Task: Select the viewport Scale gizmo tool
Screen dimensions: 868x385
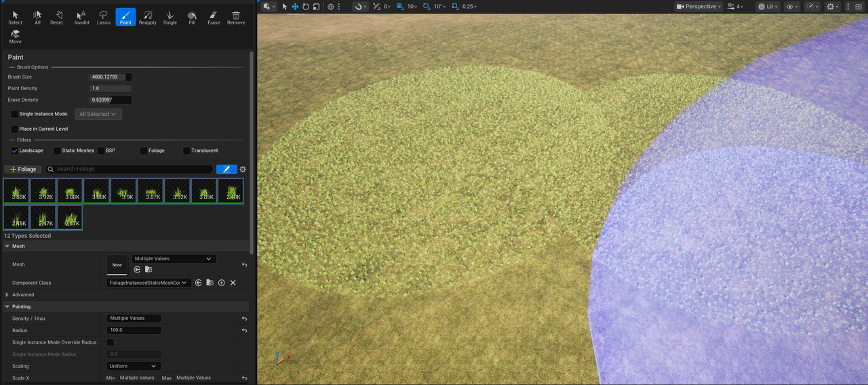Action: (316, 6)
